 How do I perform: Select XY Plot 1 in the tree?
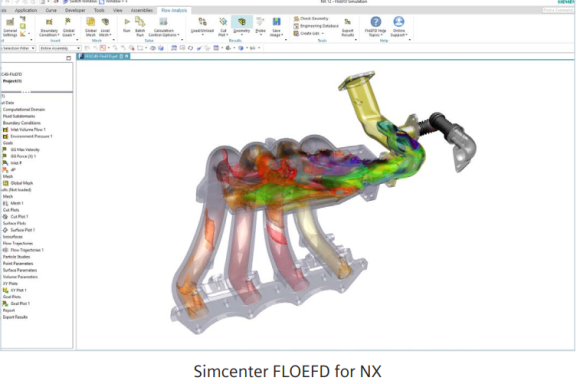click(15, 290)
